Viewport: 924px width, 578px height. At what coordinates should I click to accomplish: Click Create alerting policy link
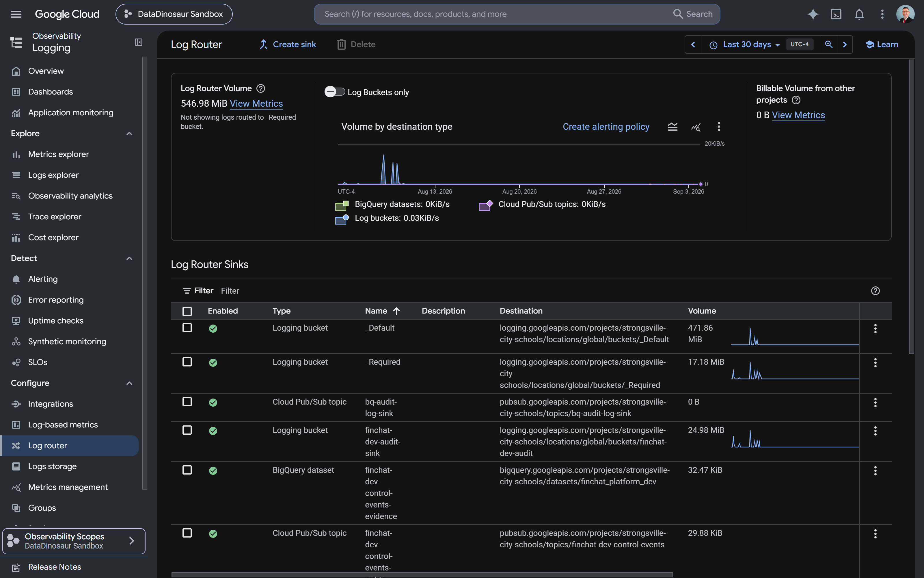point(606,127)
